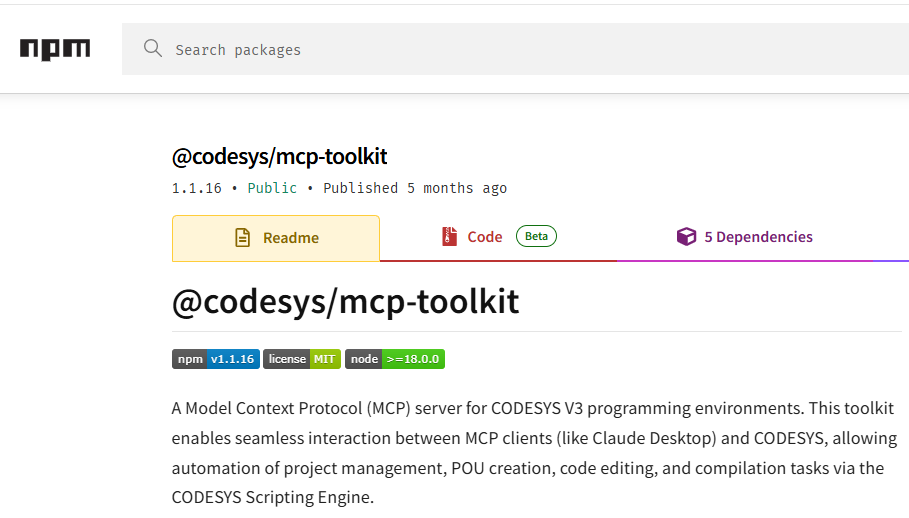Click the search magnifier icon
Image resolution: width=909 pixels, height=518 pixels.
click(x=153, y=49)
